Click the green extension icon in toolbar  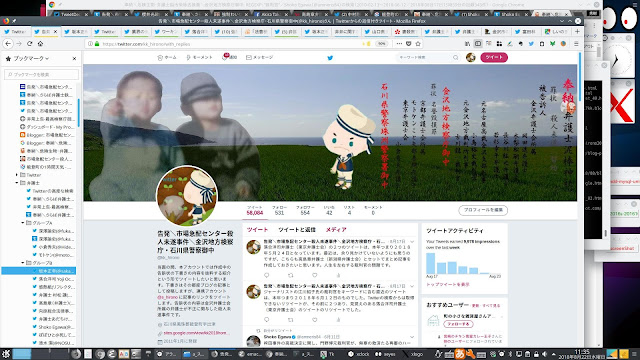point(552,44)
